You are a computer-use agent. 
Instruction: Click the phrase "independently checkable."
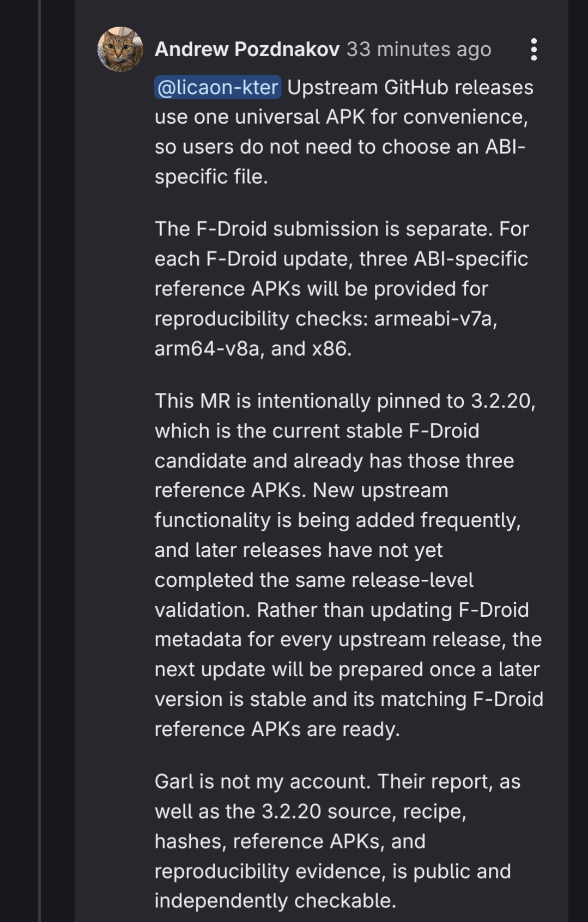click(x=275, y=901)
